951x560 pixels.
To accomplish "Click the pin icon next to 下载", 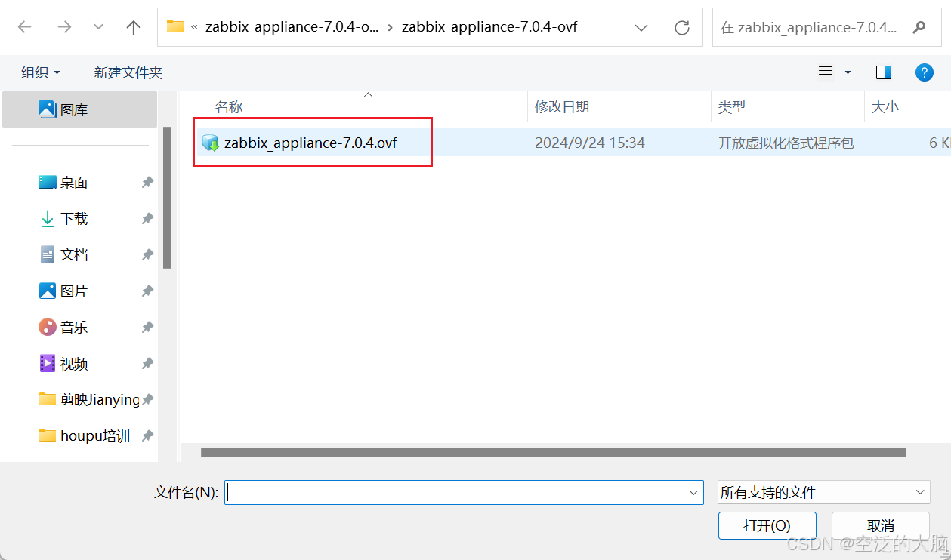I will tap(147, 218).
